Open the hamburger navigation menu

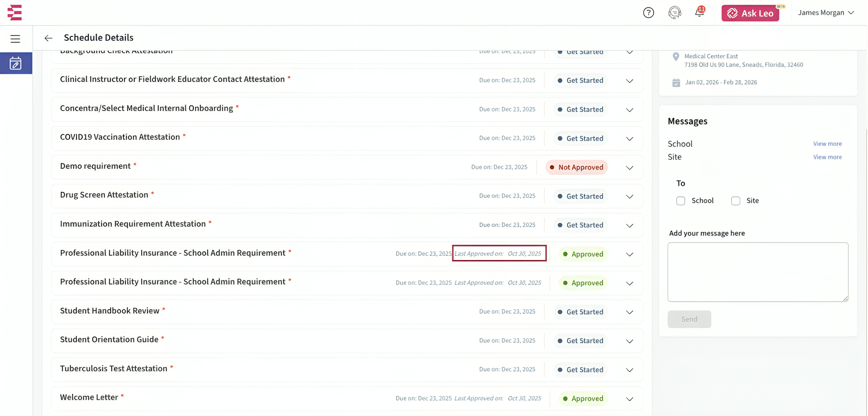tap(15, 39)
